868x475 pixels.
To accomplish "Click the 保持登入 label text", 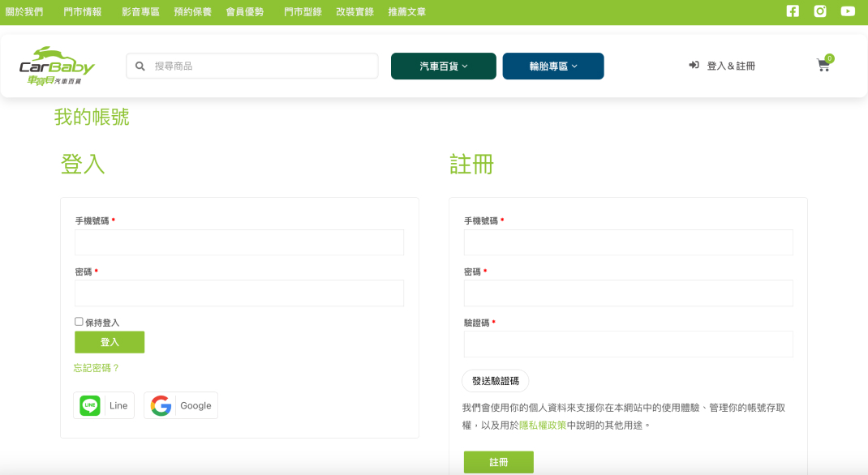I will click(102, 323).
